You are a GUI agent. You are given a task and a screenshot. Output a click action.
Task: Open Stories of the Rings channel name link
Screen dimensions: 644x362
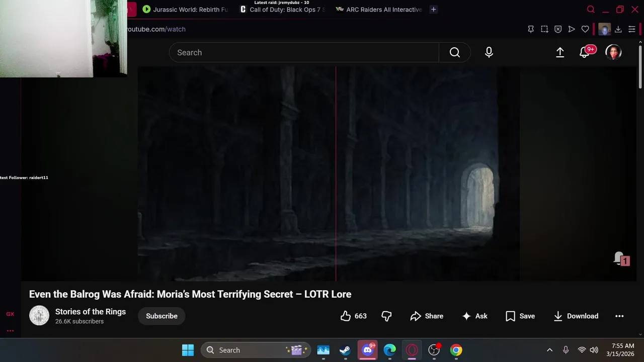pyautogui.click(x=91, y=312)
